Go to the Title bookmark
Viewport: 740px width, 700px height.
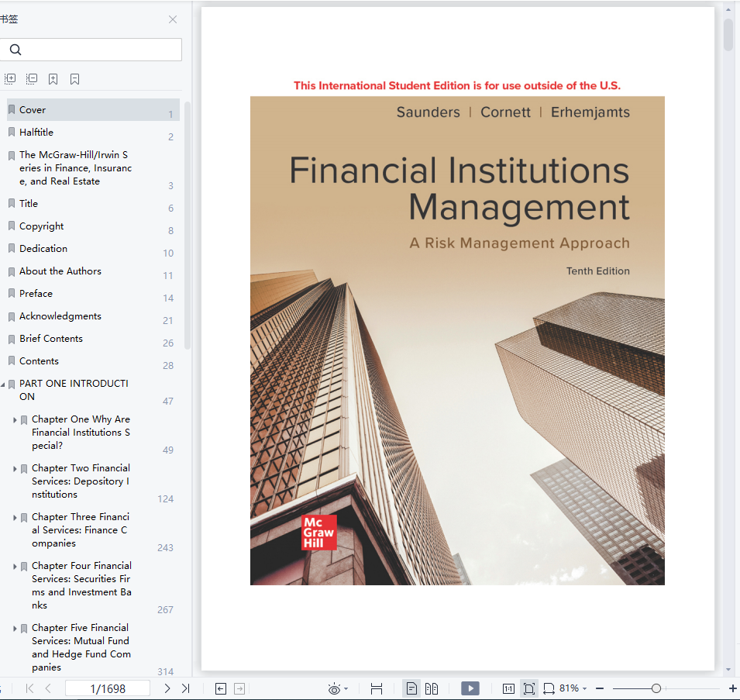point(94,203)
